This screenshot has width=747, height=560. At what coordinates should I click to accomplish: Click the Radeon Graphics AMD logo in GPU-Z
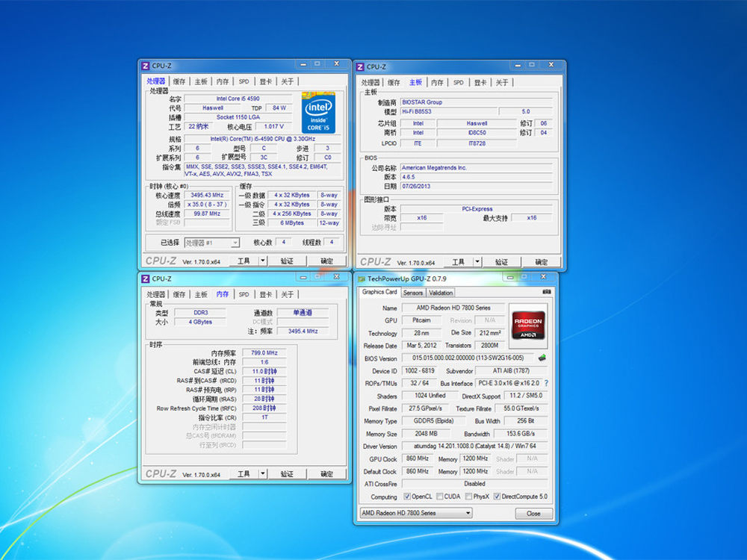coord(528,326)
